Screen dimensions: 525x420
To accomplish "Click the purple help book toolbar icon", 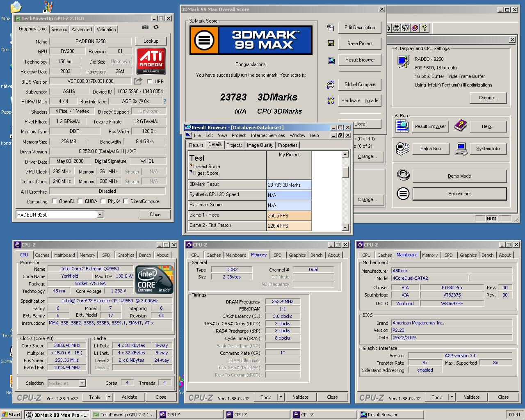I will coord(415,28).
